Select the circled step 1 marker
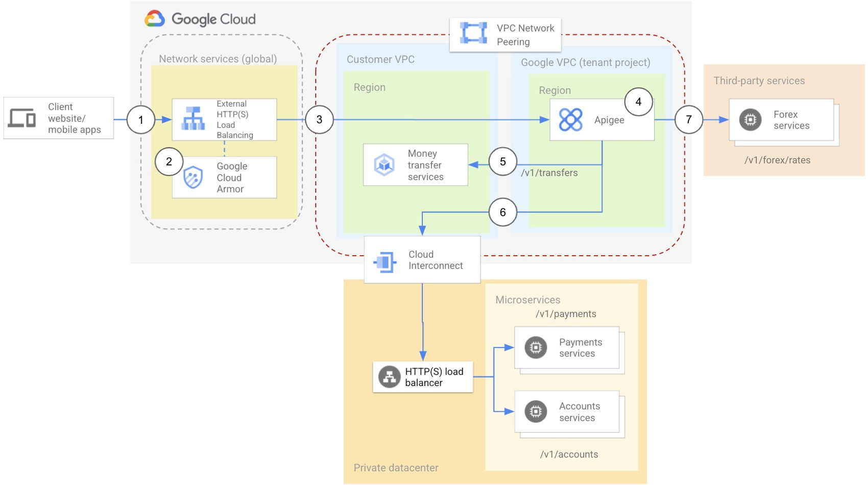The image size is (868, 485). coord(141,119)
